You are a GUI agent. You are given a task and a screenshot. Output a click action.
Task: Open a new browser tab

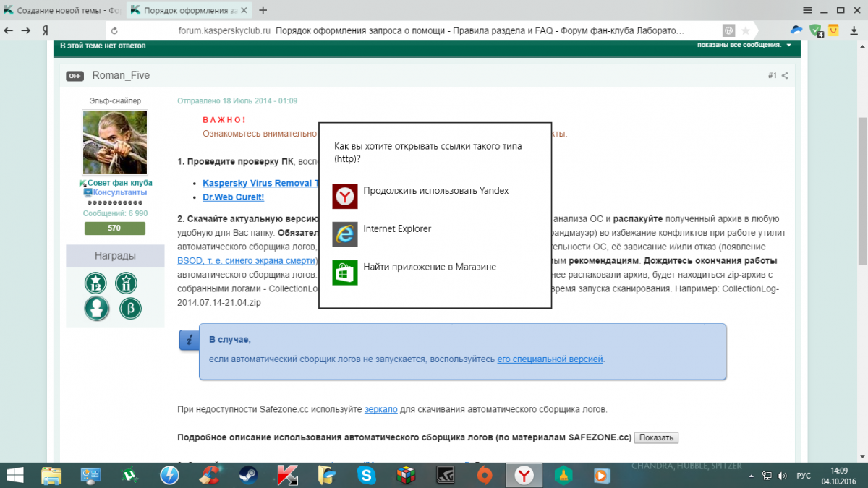263,10
